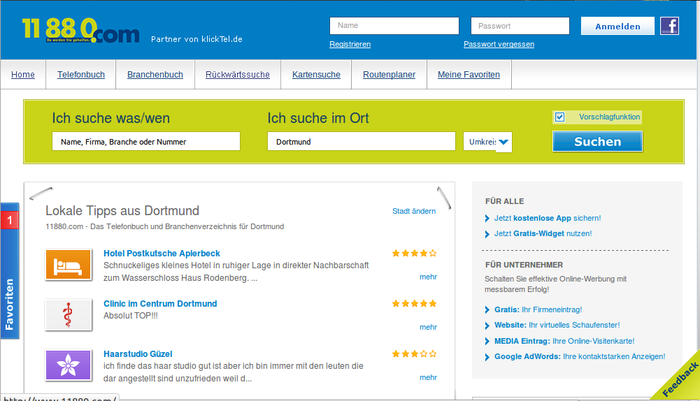
Task: Log in with the Facebook icon
Action: click(x=670, y=26)
